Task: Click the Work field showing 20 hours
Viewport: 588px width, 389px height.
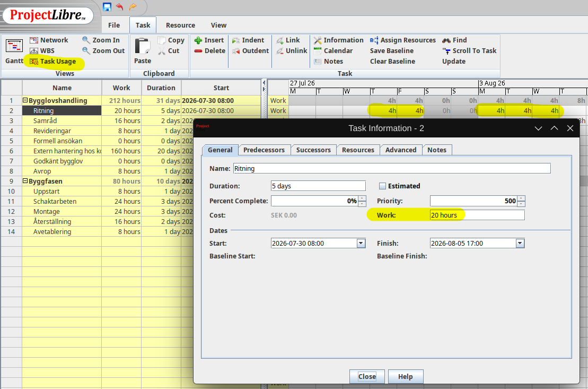Action: 477,215
